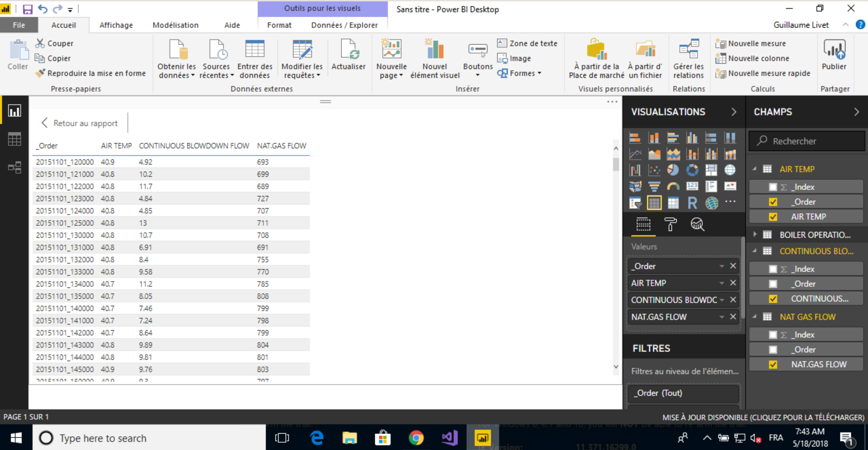Select the stacked bar chart visual
Viewport: 868px width, 450px height.
(x=635, y=138)
